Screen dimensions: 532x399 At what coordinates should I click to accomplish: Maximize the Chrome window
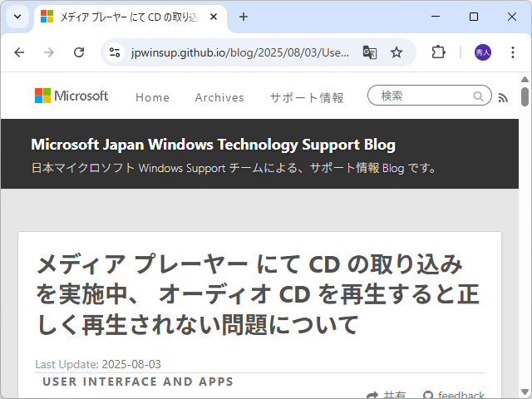pos(474,17)
